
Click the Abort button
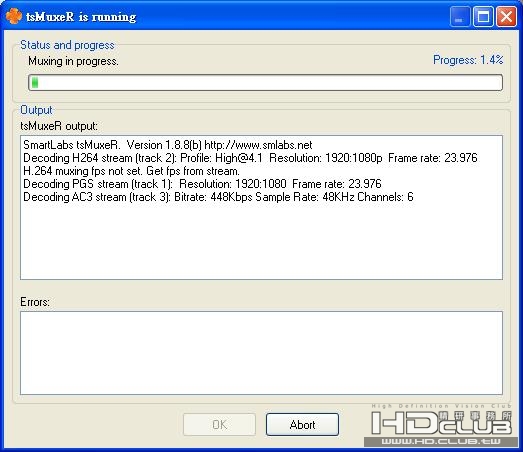[x=302, y=424]
